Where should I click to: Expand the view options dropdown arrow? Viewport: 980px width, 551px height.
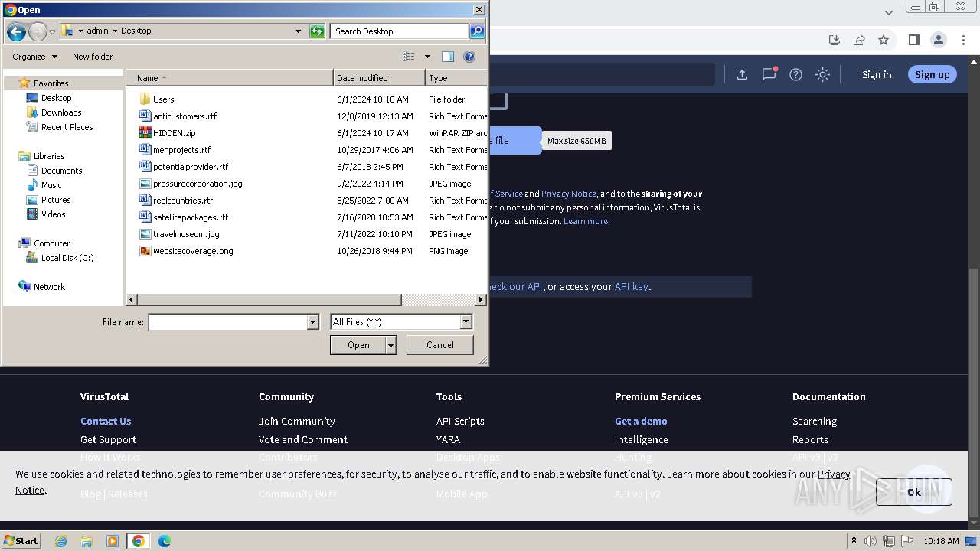click(x=427, y=57)
